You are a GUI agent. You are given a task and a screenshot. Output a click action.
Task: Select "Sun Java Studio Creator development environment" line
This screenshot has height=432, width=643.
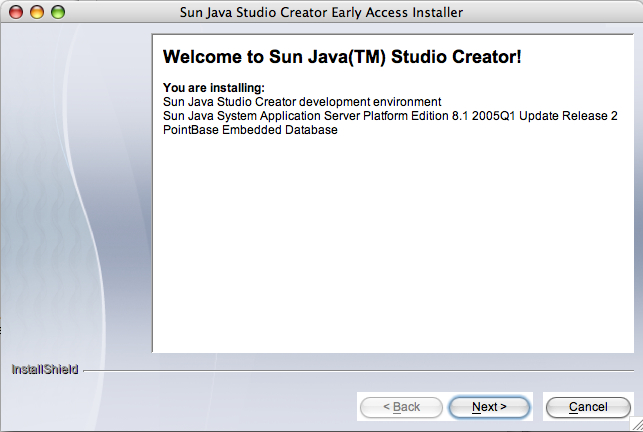302,102
